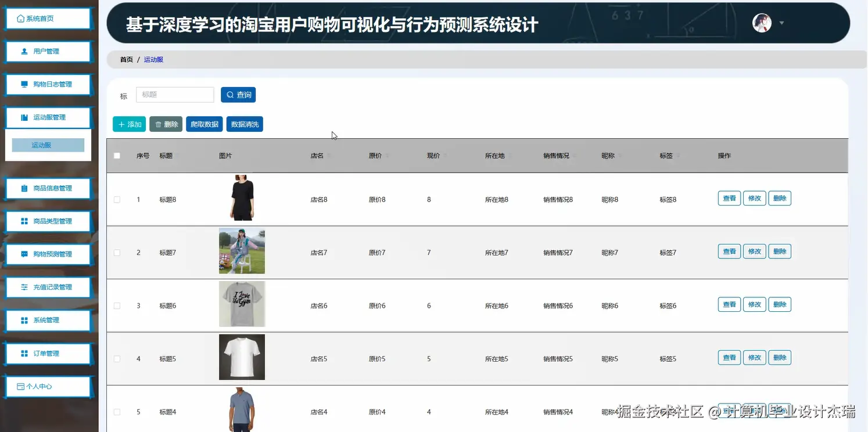This screenshot has width=868, height=432.
Task: Click 修改 for row 标题7
Action: coord(754,251)
